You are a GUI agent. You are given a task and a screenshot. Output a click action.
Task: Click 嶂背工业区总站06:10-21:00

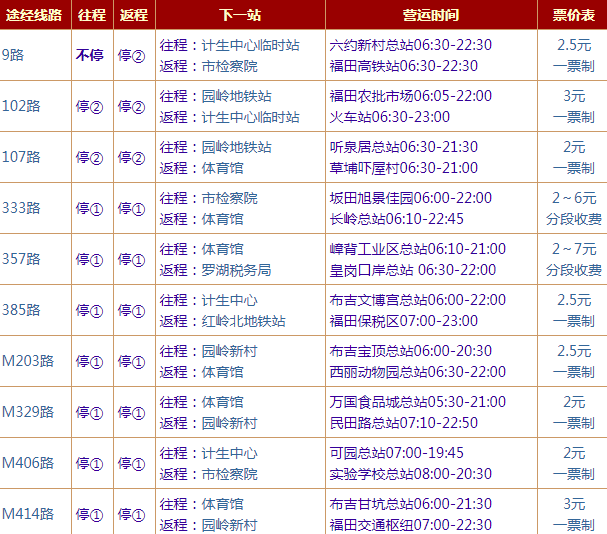pos(418,249)
